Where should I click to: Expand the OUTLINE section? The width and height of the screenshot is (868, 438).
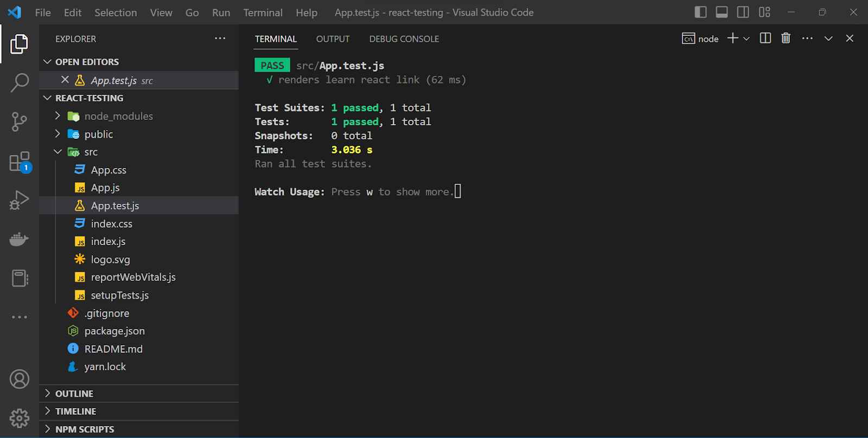(x=74, y=394)
